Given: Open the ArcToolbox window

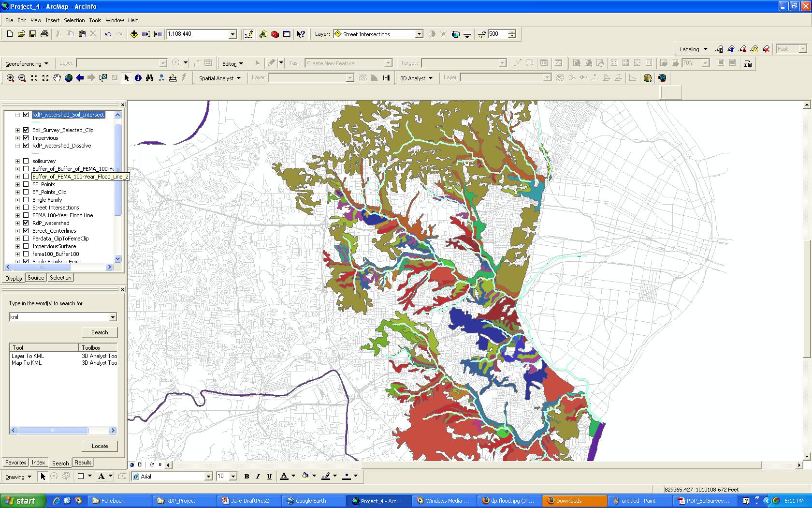Looking at the screenshot, I should tap(275, 34).
